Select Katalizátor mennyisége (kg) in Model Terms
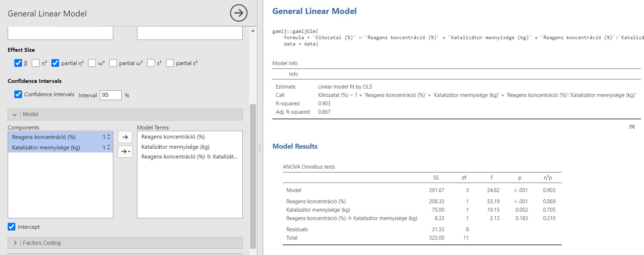The height and width of the screenshot is (255, 644). [175, 147]
